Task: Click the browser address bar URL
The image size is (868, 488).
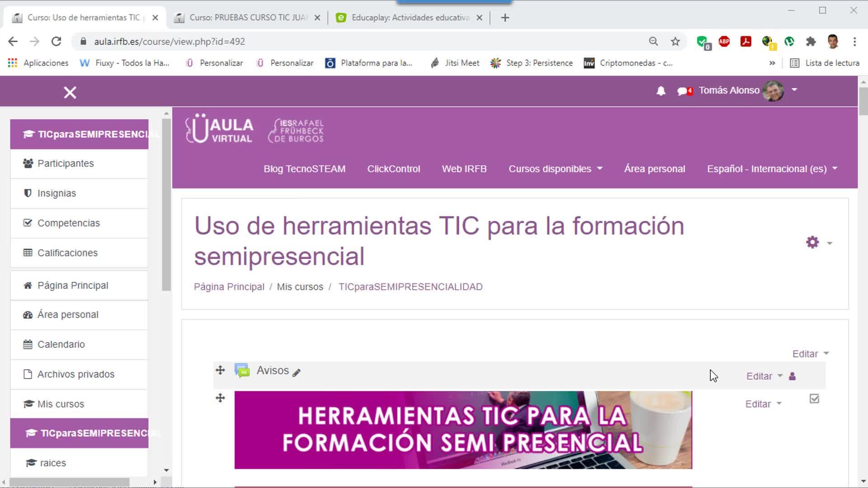Action: click(x=170, y=42)
